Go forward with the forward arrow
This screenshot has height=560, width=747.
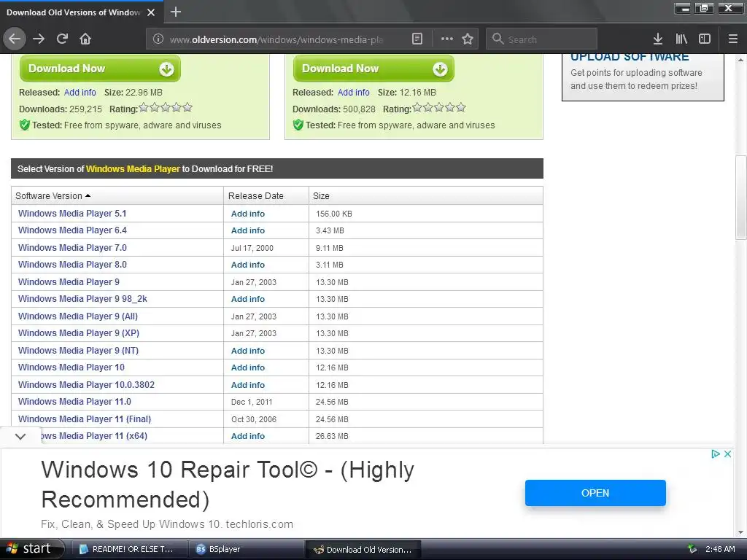coord(39,39)
